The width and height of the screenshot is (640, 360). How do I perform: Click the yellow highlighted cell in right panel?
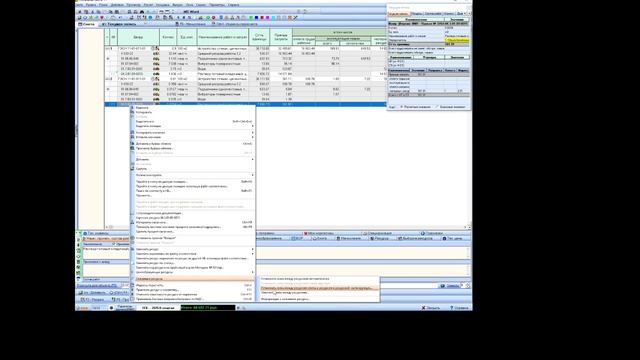(457, 40)
